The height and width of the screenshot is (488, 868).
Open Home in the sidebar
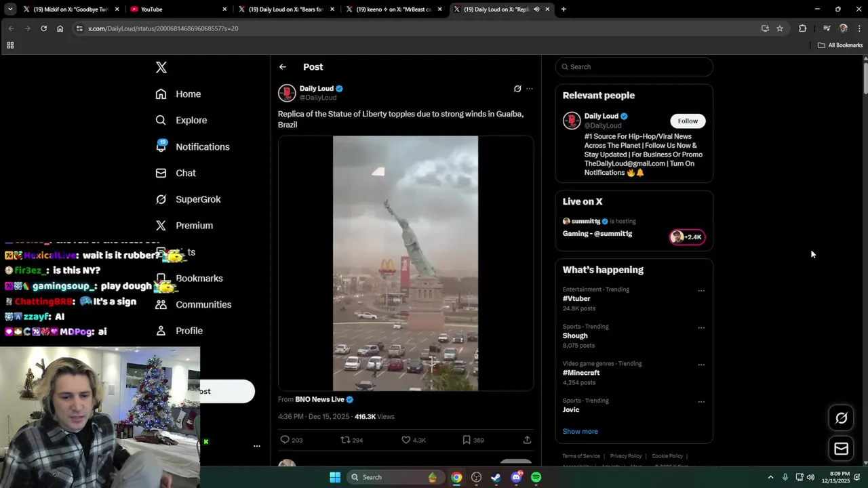point(178,94)
